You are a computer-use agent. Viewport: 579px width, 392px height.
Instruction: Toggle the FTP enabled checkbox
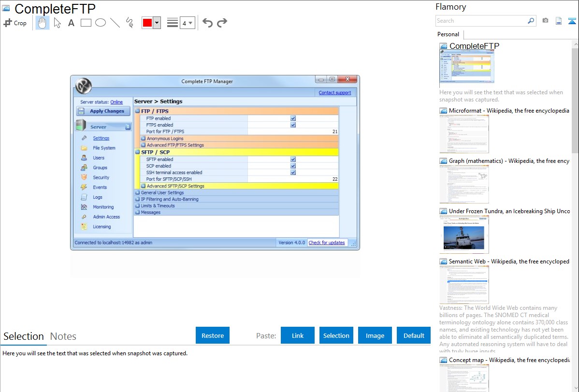[x=293, y=118]
